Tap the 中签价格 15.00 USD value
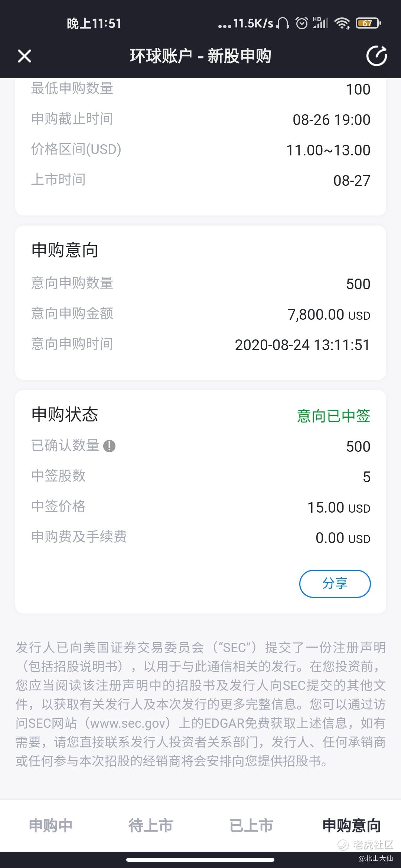The width and height of the screenshot is (401, 868). tap(339, 507)
